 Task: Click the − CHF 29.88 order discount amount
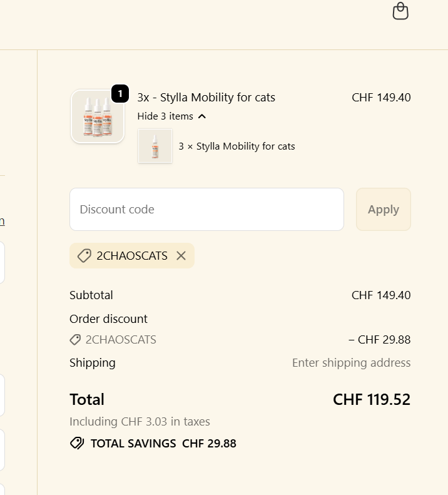click(x=379, y=340)
